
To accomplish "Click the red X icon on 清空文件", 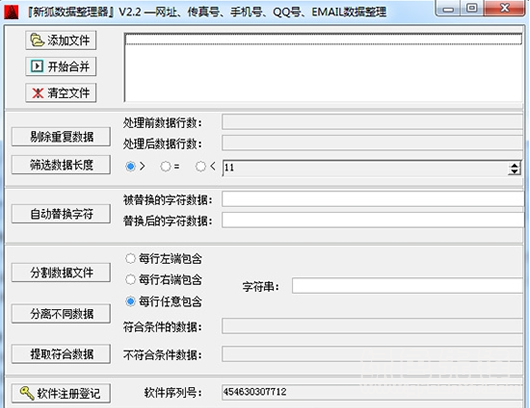I will [38, 93].
